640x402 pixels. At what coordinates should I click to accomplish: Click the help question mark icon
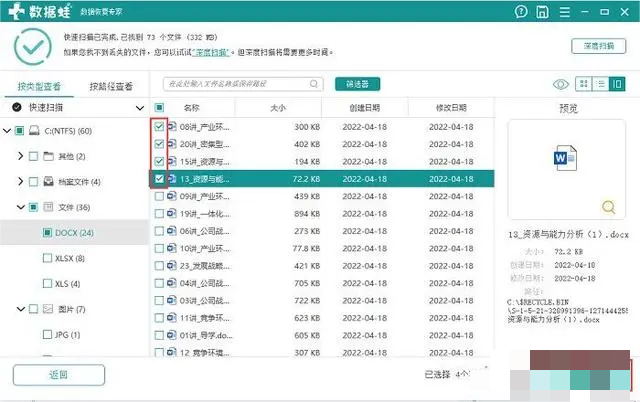coord(521,12)
